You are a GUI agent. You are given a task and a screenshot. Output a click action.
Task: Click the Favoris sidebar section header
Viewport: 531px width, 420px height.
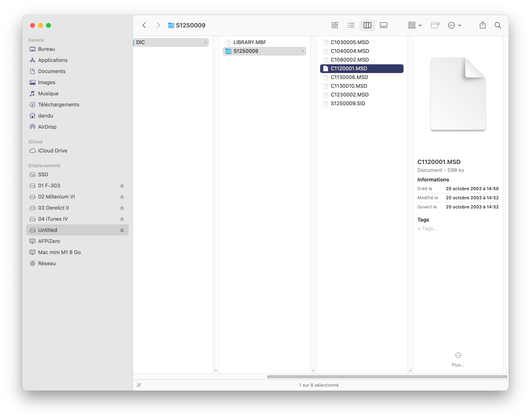36,40
